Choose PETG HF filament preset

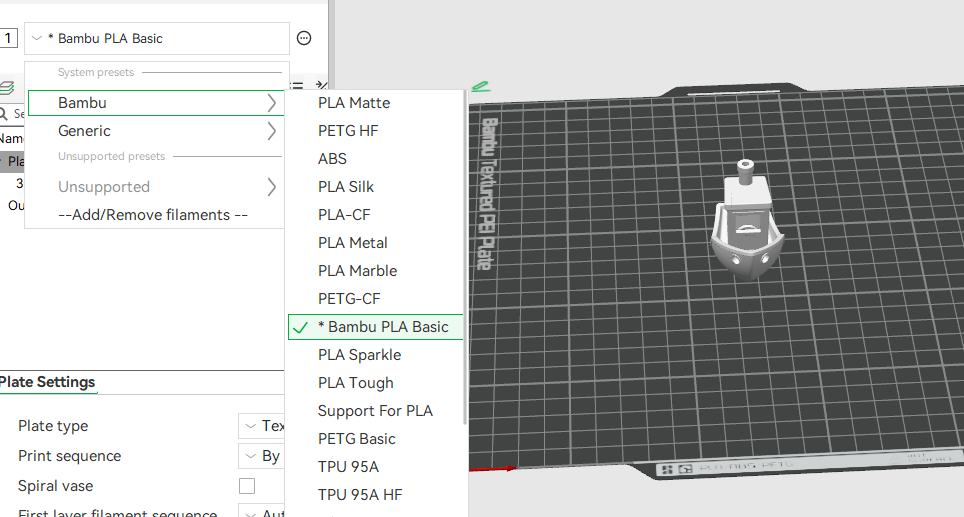click(x=348, y=131)
